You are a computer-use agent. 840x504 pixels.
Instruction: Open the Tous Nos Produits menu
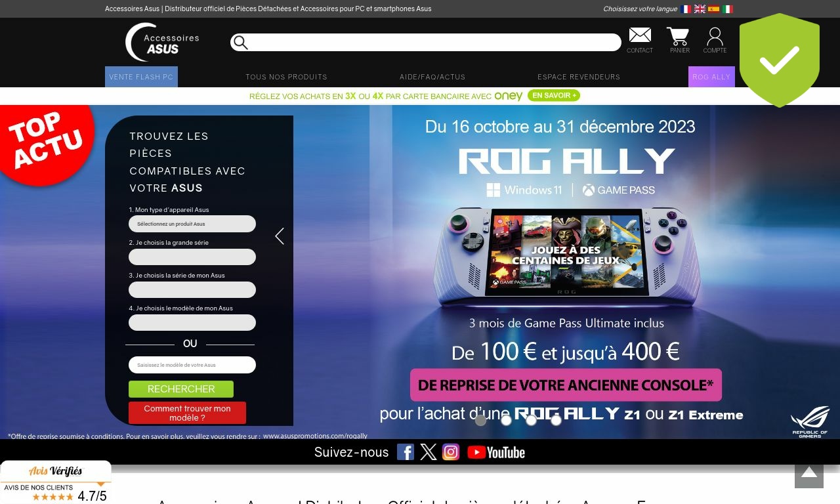[286, 77]
